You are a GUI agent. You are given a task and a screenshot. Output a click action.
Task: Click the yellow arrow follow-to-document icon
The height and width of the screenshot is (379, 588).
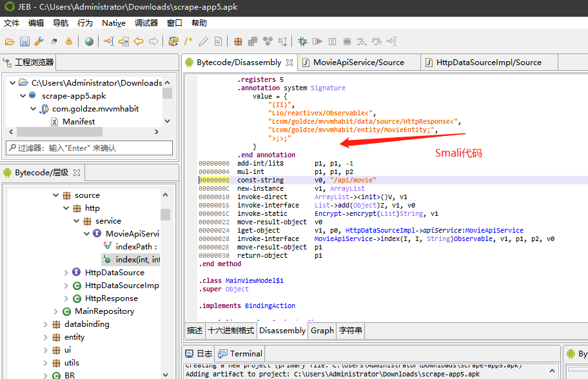pos(123,41)
